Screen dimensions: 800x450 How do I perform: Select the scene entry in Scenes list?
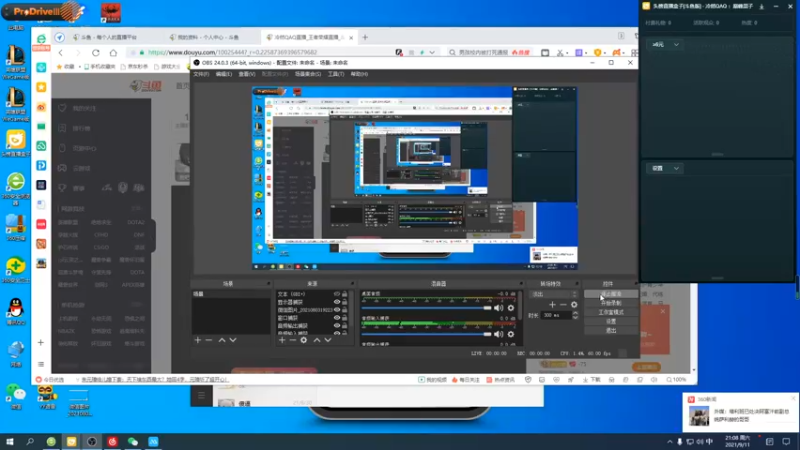231,294
